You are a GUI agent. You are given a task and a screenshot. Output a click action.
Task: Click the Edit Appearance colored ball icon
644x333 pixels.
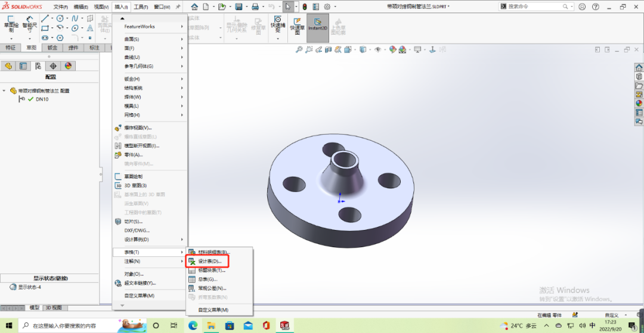click(393, 49)
